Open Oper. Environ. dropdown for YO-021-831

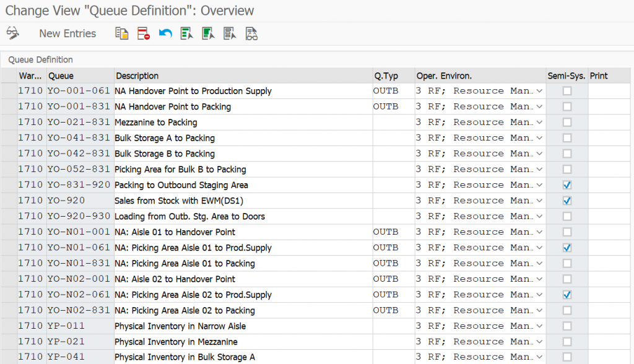coord(539,122)
